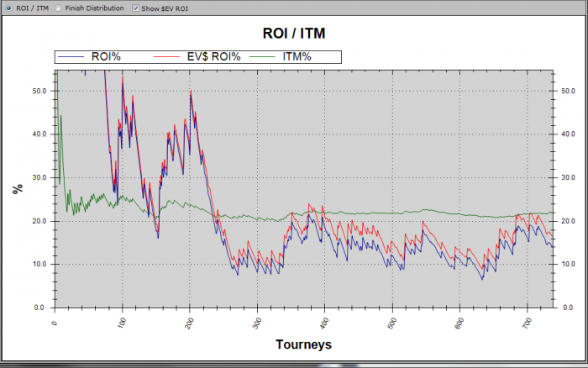Click the ROI% legend entry
The image size is (588, 368).
pos(90,56)
